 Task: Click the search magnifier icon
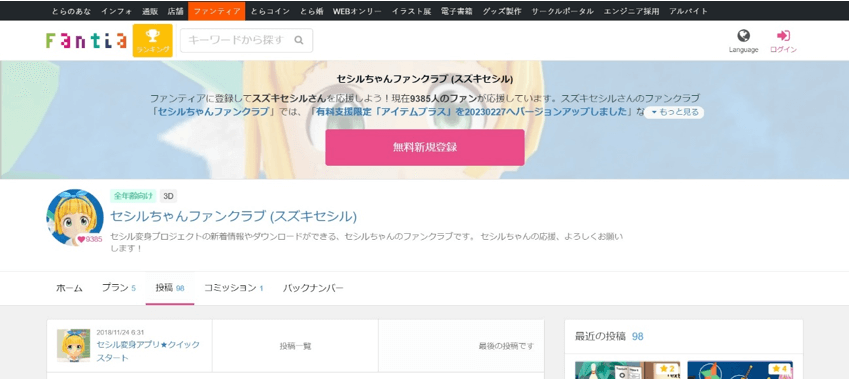pyautogui.click(x=298, y=40)
